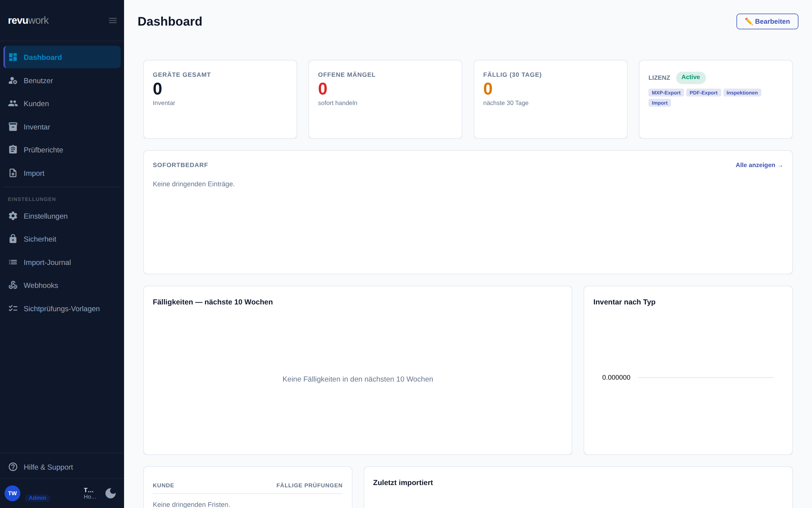Open the Benutzer menu item

click(x=62, y=81)
